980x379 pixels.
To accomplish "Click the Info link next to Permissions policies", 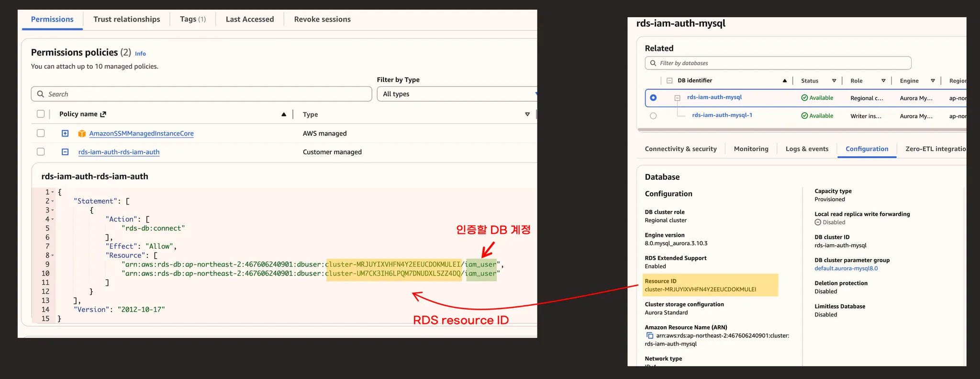I will point(140,54).
